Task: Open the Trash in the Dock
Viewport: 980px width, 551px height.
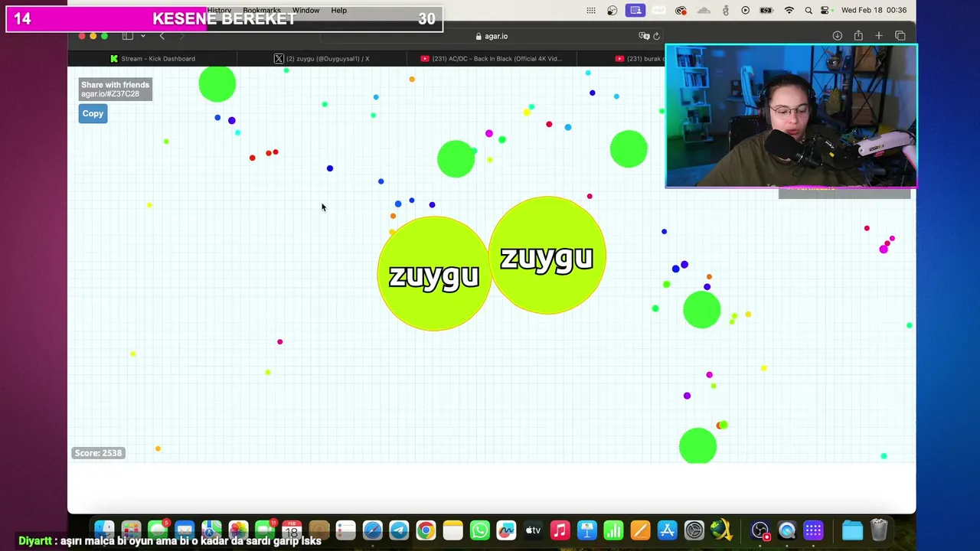Action: pyautogui.click(x=879, y=530)
